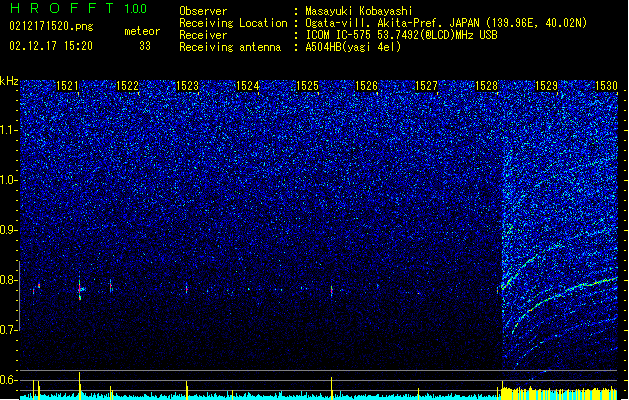Click time marker 1524
The image size is (629, 400).
coord(247,86)
